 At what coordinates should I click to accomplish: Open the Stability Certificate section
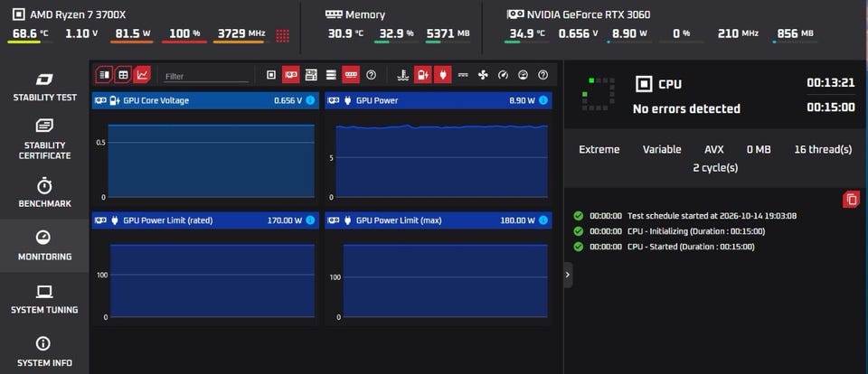click(44, 140)
